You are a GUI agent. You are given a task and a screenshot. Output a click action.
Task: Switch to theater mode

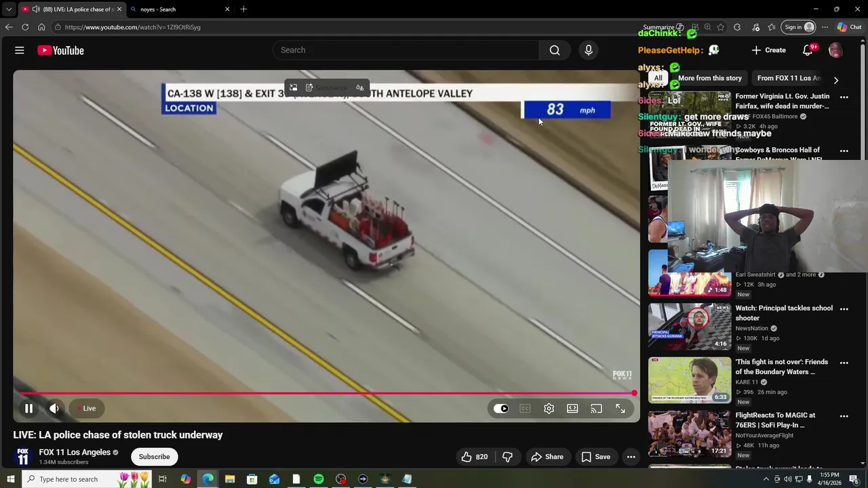(572, 409)
